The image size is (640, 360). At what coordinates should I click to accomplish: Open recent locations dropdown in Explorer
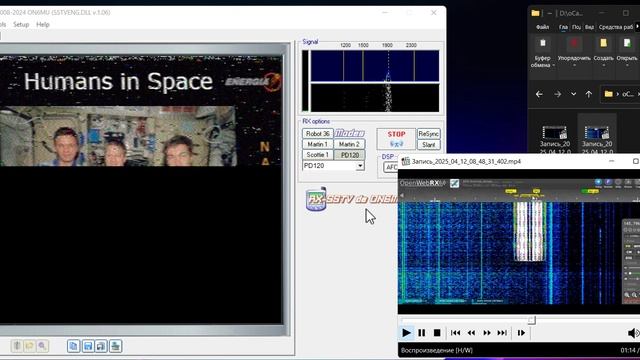573,94
